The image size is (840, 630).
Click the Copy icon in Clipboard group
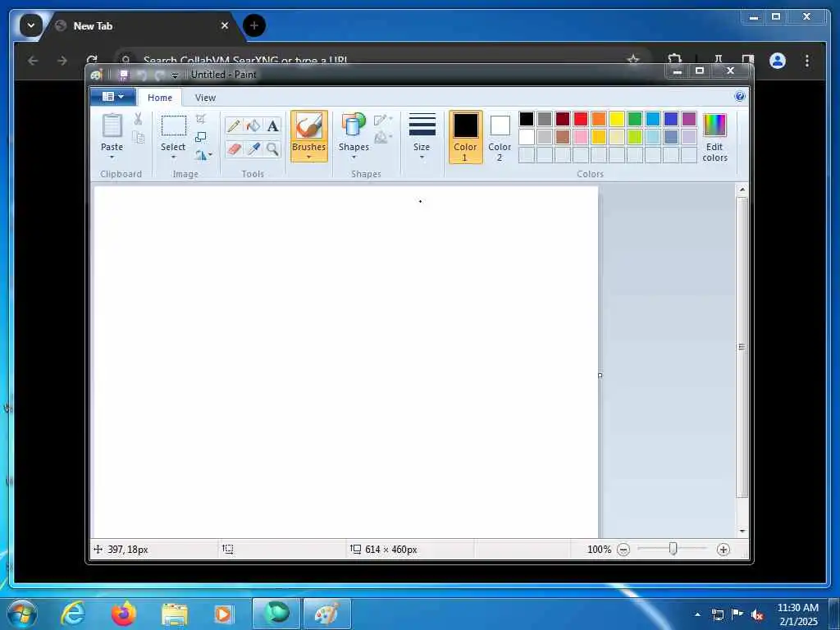point(138,138)
